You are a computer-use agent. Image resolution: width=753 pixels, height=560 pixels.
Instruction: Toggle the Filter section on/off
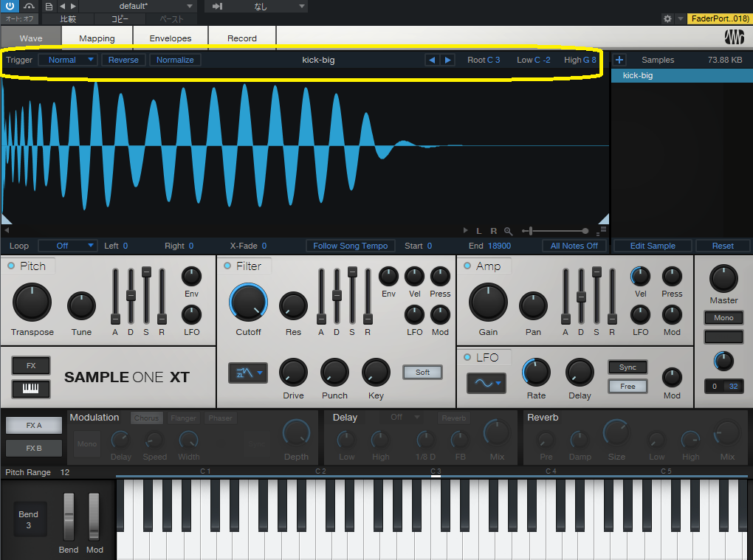[x=227, y=266]
